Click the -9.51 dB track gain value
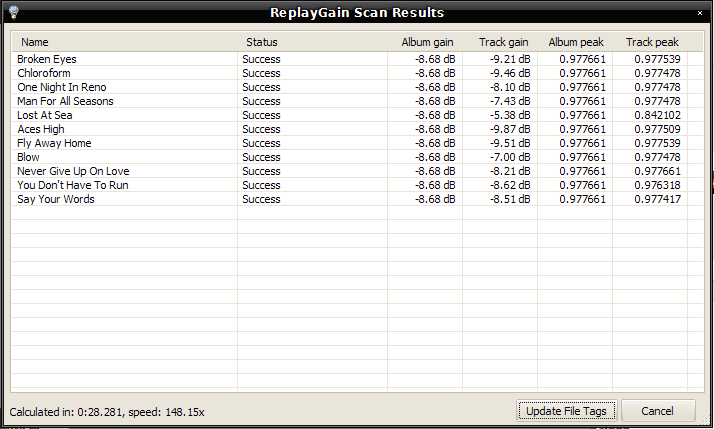 [x=510, y=143]
